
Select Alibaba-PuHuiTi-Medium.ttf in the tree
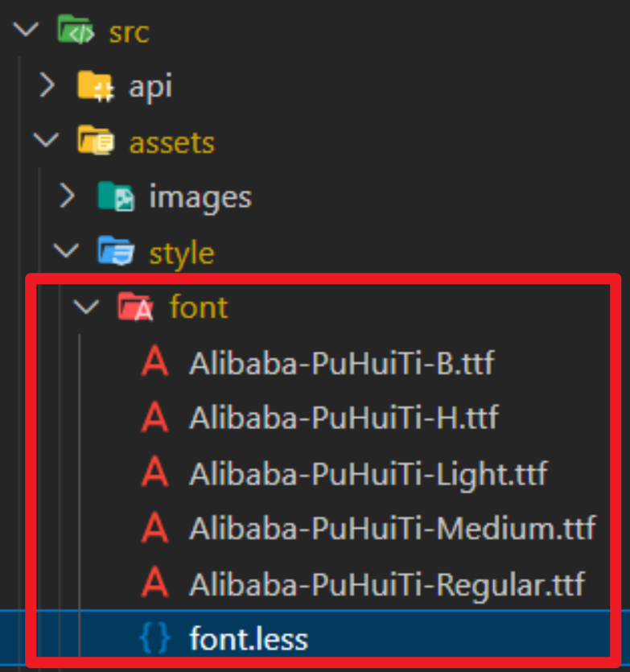(x=393, y=528)
